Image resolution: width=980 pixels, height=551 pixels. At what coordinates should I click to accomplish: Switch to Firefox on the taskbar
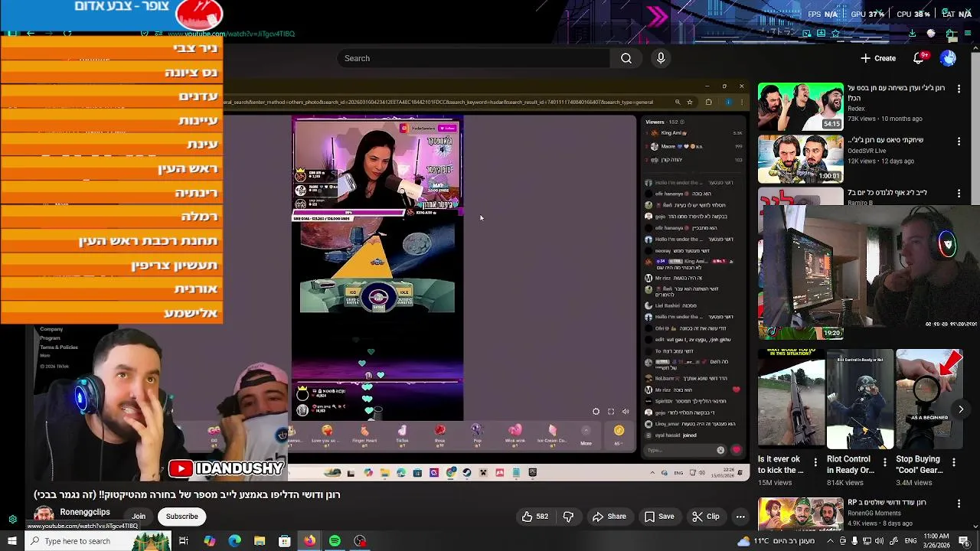309,541
